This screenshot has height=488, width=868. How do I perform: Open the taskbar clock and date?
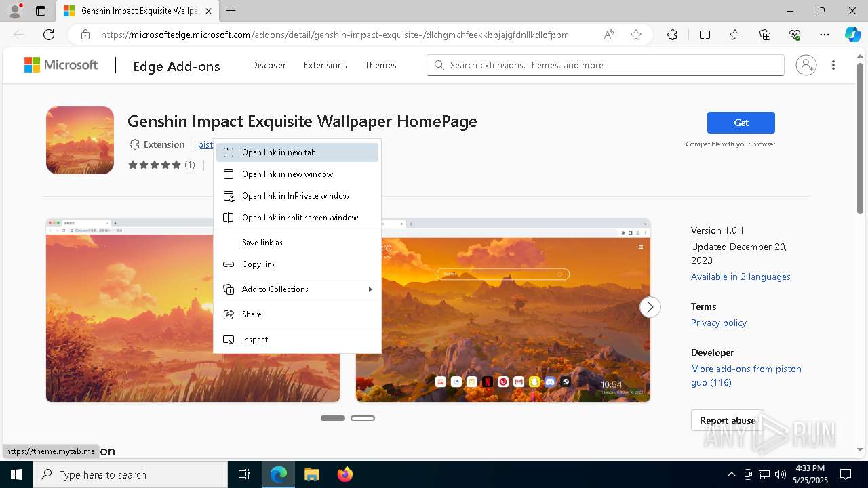click(x=809, y=474)
